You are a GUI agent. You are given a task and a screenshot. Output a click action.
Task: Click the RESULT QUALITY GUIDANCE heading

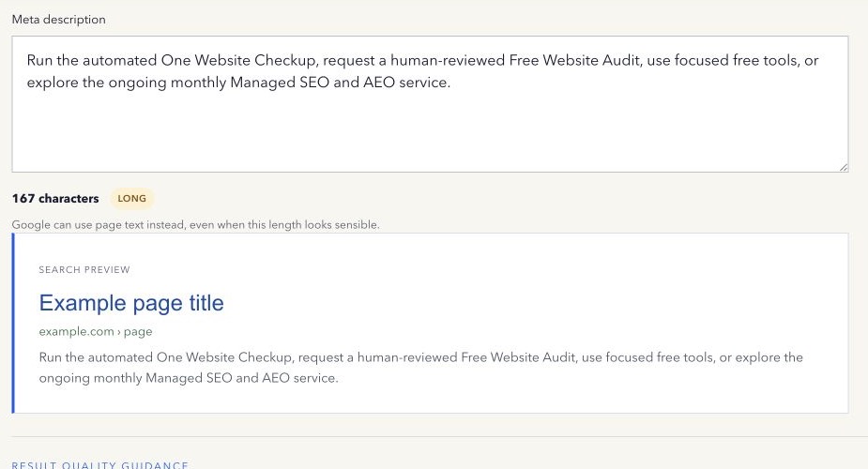pos(100,465)
